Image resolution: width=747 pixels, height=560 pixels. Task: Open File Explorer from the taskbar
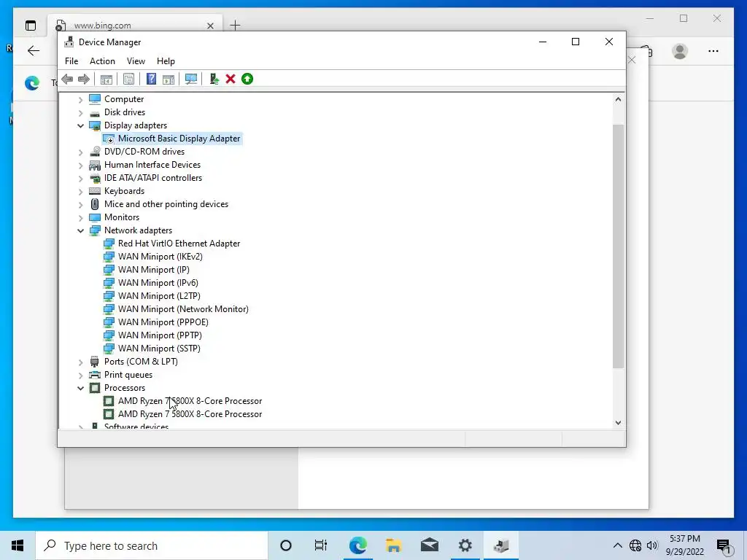[393, 545]
